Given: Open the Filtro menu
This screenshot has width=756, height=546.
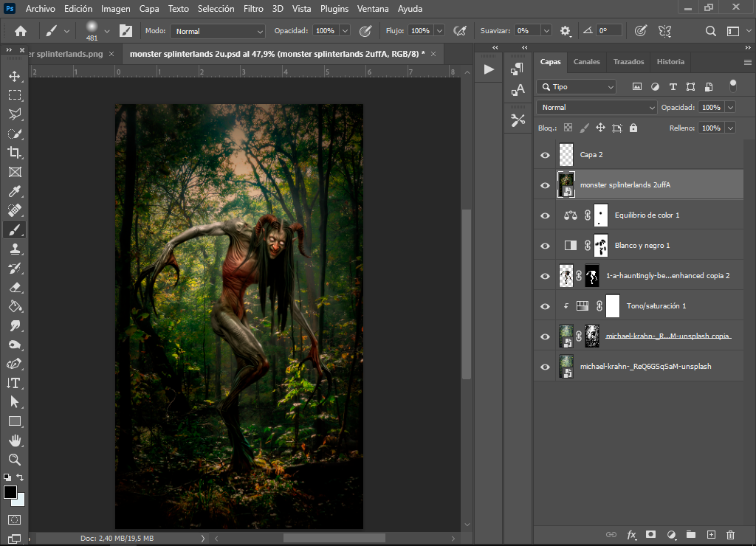Looking at the screenshot, I should click(x=253, y=9).
